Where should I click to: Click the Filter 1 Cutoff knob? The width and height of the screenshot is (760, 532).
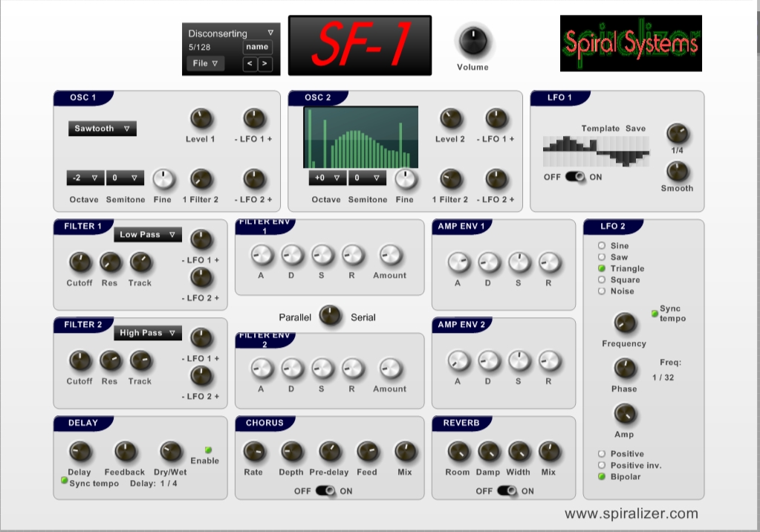[x=80, y=262]
